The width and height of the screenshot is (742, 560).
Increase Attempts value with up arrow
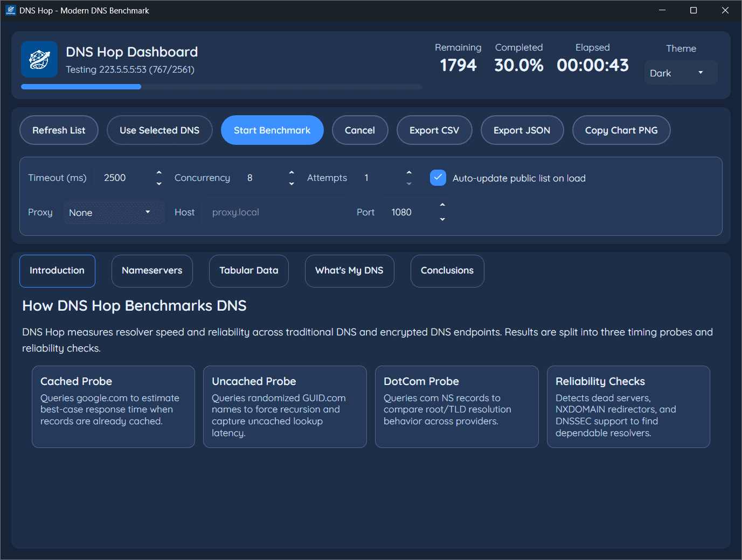[x=409, y=172]
